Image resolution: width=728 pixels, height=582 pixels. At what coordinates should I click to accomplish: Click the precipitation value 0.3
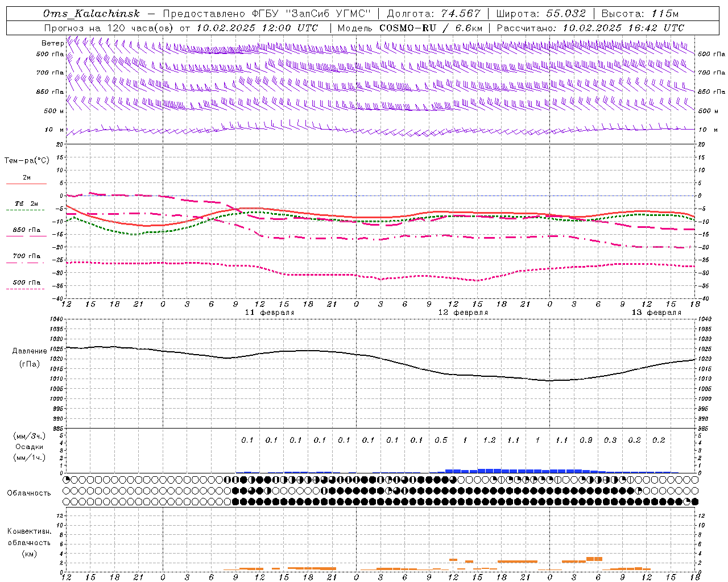pos(610,440)
